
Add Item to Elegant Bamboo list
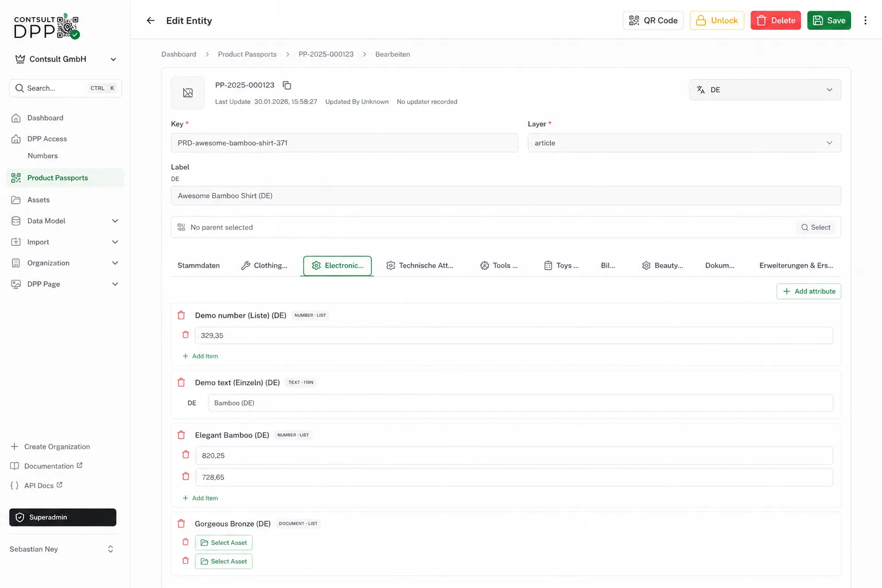(200, 498)
